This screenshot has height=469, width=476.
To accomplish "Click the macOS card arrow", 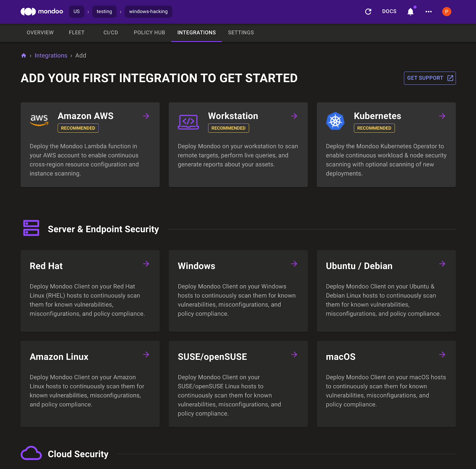I will (442, 354).
